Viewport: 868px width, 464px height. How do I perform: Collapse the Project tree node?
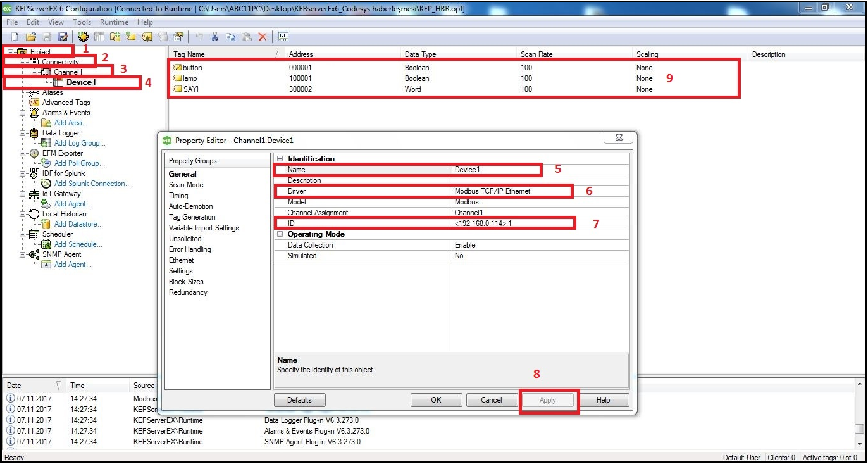[11, 52]
